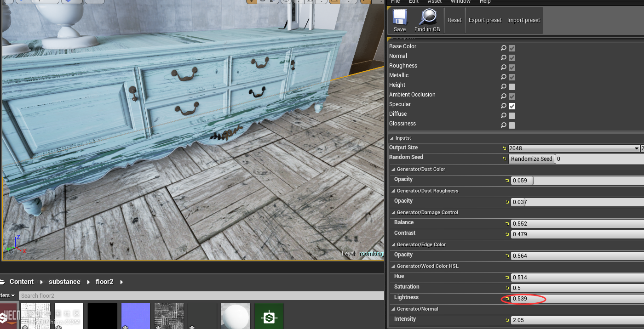
Task: Reset Dust Roughness Opacity with yellow arrow
Action: pyautogui.click(x=507, y=202)
